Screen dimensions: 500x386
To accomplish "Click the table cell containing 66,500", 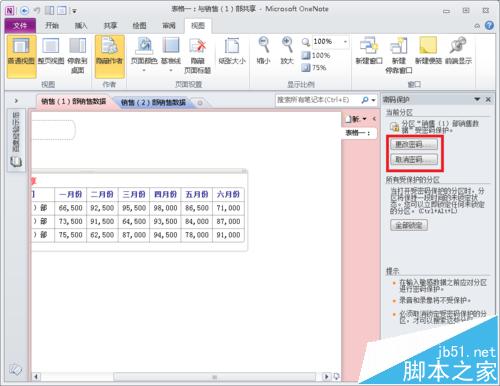I will (x=70, y=208).
